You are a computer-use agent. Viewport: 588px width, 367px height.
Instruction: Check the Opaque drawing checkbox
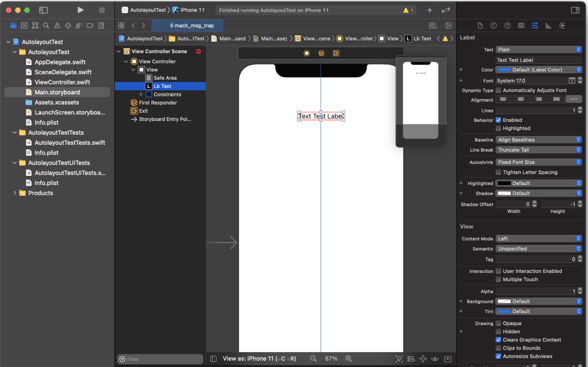(498, 323)
